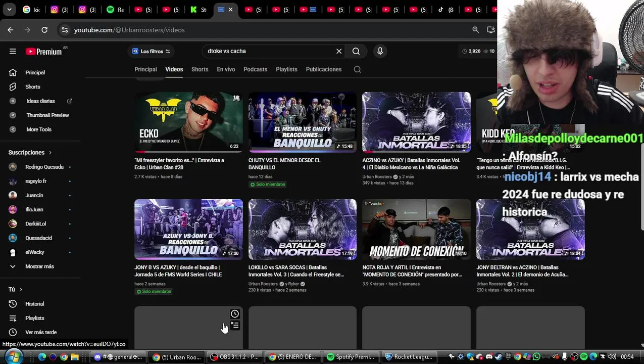Open Jony Beltran vs Aczino video title
This screenshot has height=364, width=644.
pyautogui.click(x=522, y=271)
